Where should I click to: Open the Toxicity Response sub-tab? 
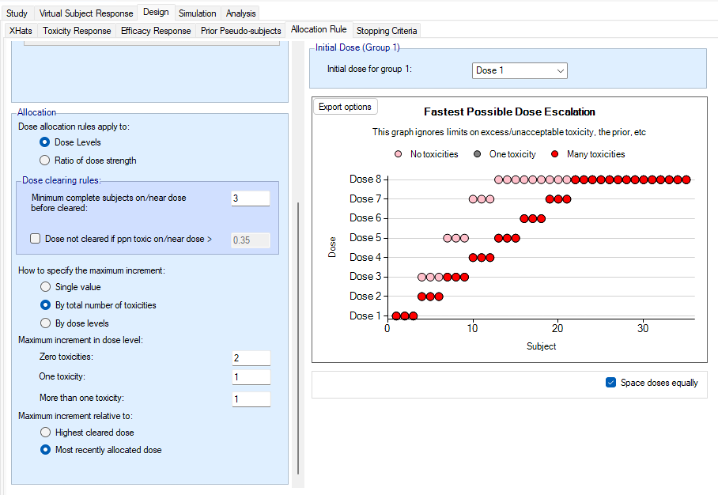(x=76, y=31)
